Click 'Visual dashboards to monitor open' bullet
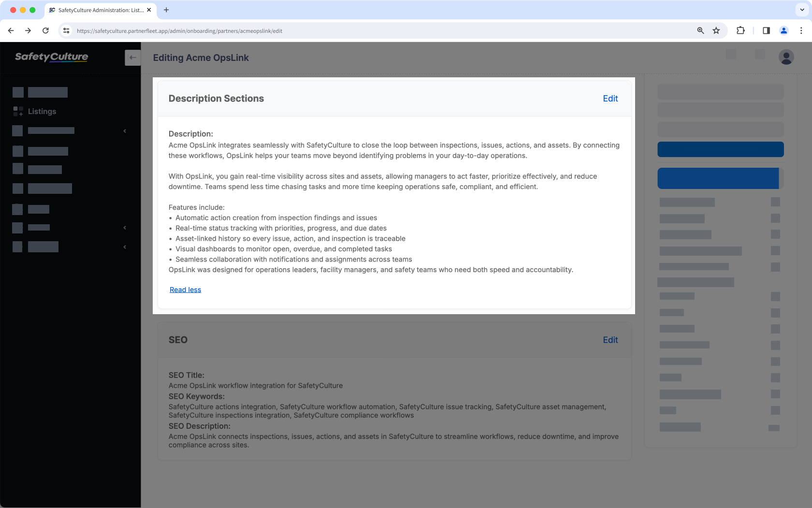812x508 pixels. click(x=283, y=249)
